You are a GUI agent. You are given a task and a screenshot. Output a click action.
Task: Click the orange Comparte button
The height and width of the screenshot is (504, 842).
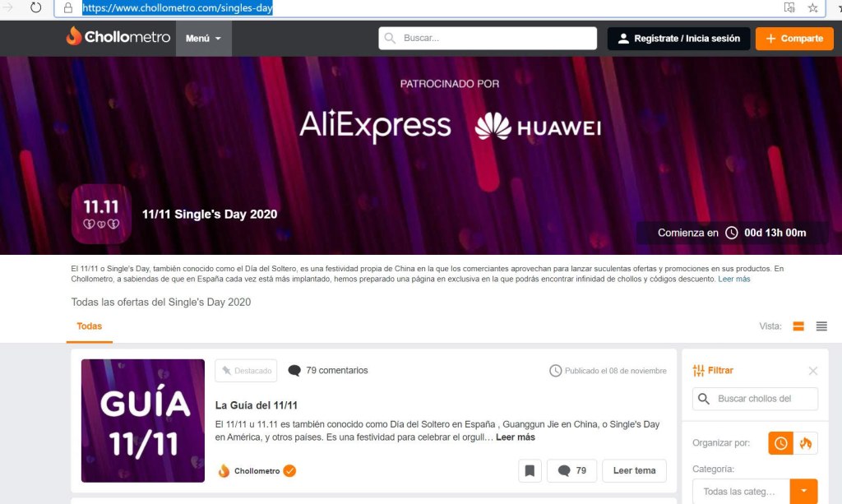(x=793, y=39)
